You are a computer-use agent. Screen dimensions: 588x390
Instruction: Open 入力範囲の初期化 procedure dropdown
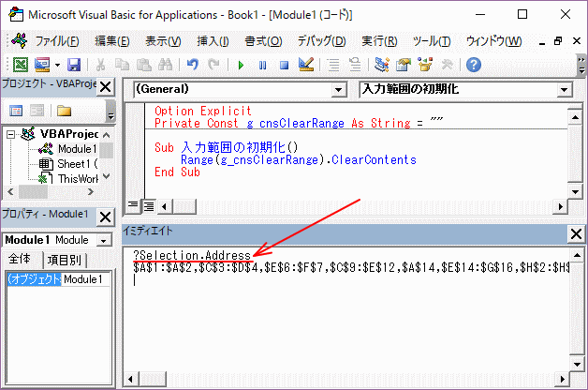pyautogui.click(x=564, y=90)
